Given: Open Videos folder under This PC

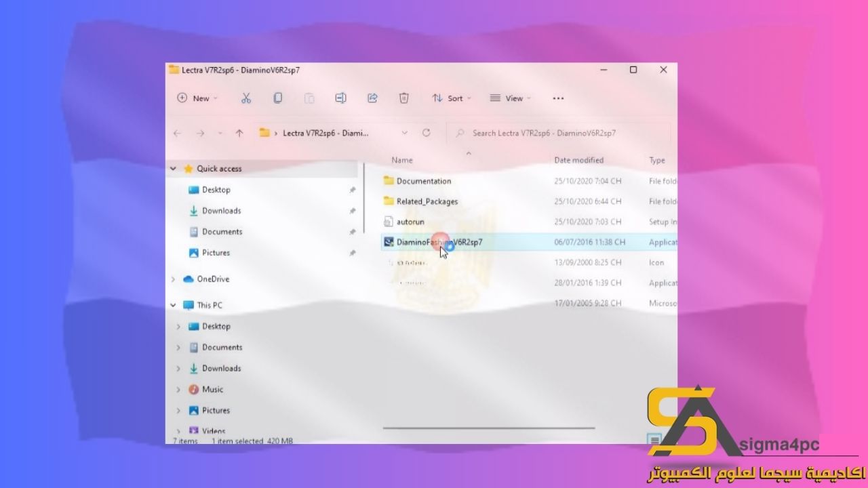Looking at the screenshot, I should [214, 430].
